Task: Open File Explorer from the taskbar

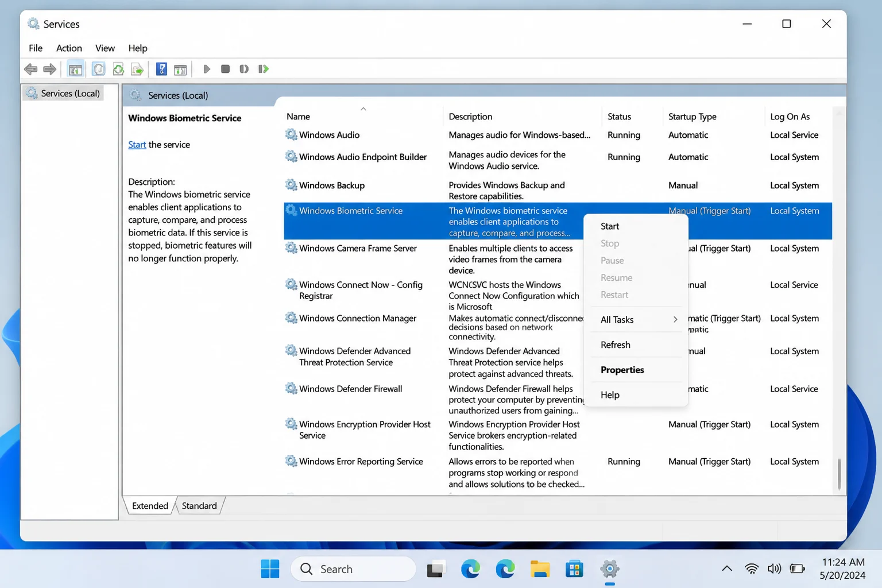Action: [x=540, y=569]
